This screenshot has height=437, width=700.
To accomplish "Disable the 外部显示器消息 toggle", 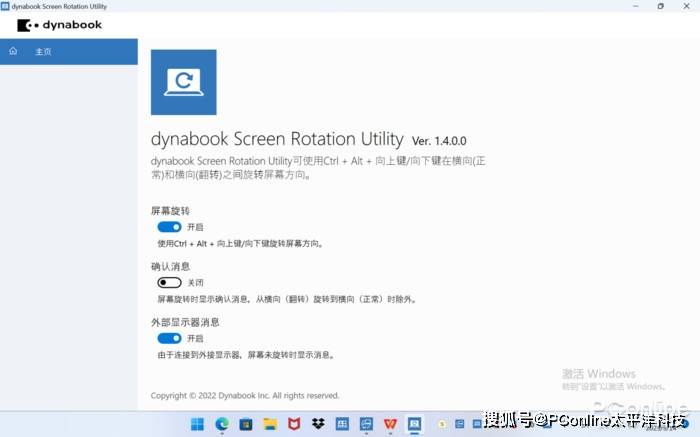I will [x=169, y=338].
